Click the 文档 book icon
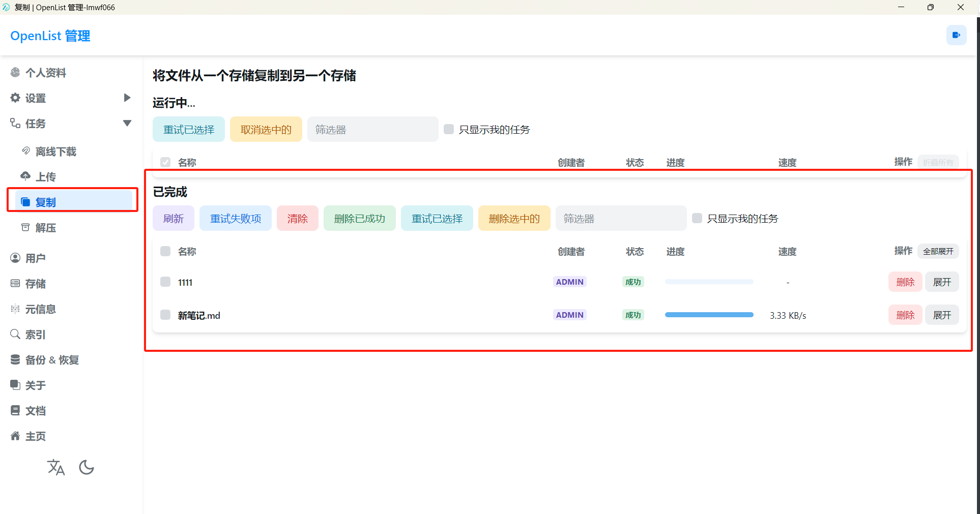The height and width of the screenshot is (514, 980). (x=15, y=410)
